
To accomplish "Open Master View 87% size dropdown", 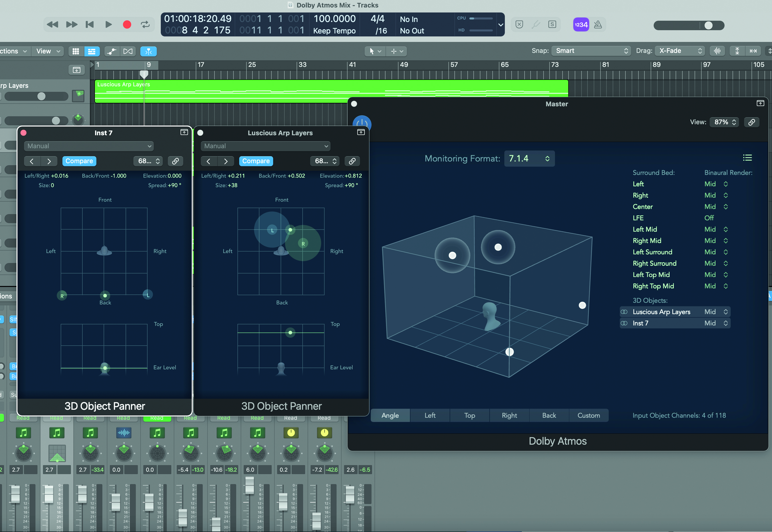I will click(724, 122).
